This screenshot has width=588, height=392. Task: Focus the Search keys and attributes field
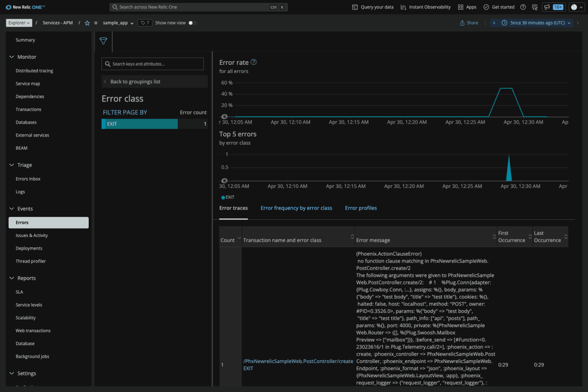click(152, 64)
